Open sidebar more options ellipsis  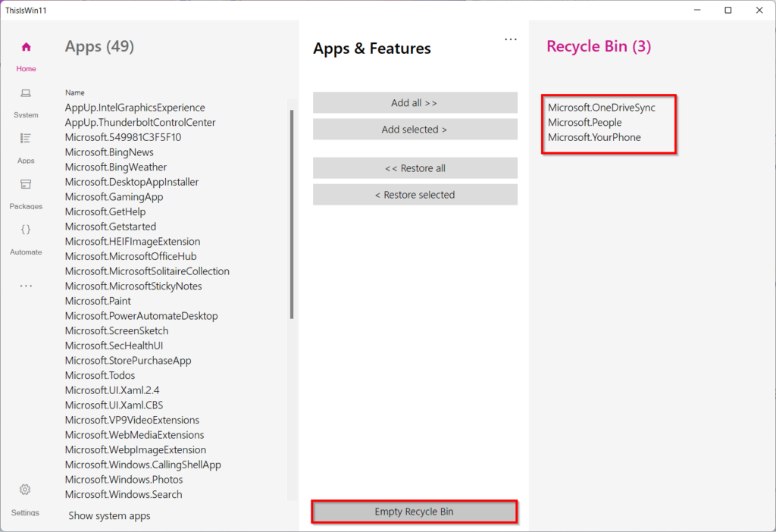(26, 286)
